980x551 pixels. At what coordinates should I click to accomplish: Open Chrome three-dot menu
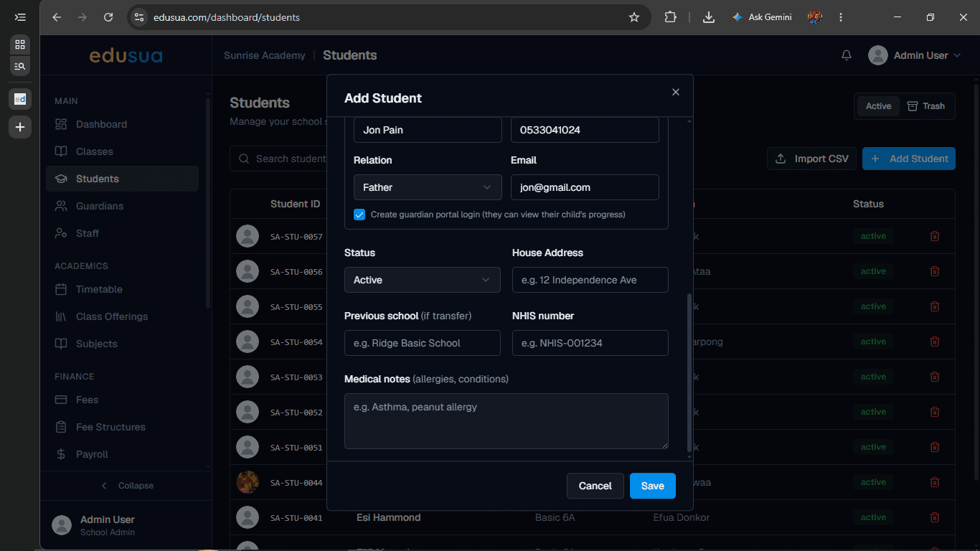pyautogui.click(x=841, y=17)
